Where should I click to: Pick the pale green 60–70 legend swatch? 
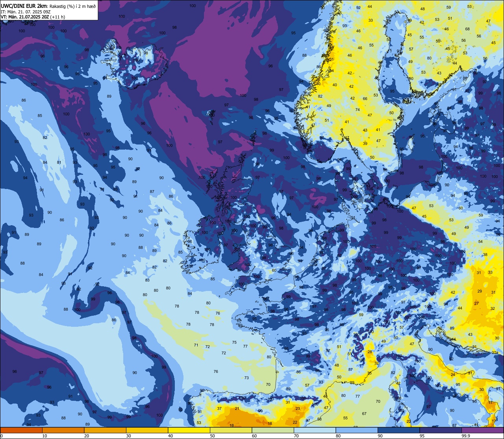(x=273, y=430)
